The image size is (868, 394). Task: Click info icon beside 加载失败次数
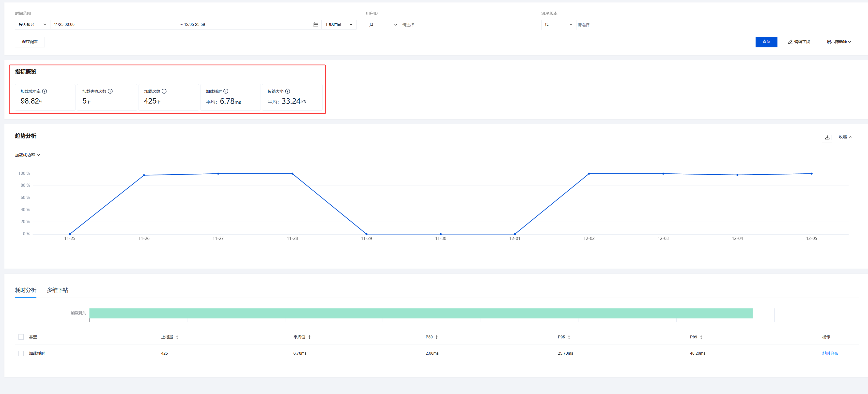click(x=110, y=91)
